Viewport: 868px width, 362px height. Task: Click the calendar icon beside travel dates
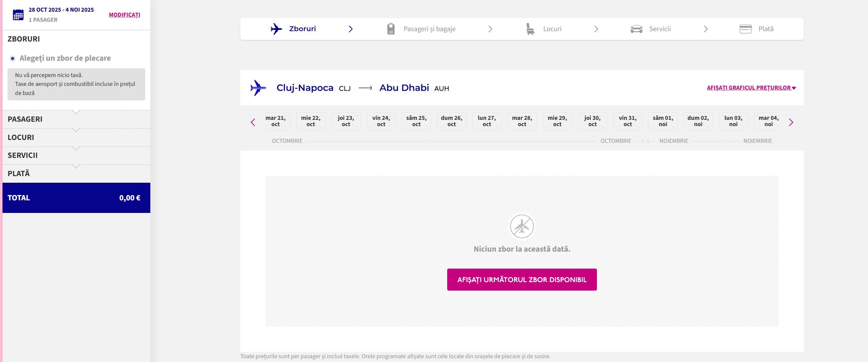click(x=18, y=15)
